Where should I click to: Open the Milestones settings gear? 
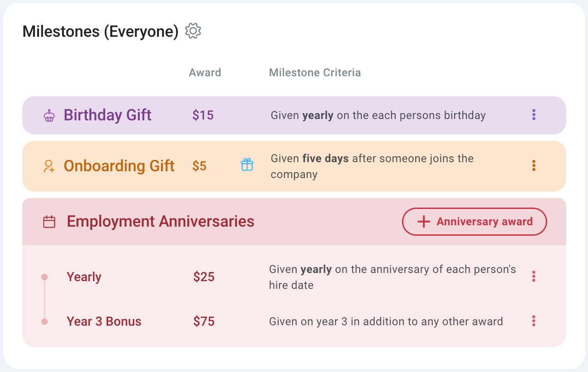(x=192, y=31)
